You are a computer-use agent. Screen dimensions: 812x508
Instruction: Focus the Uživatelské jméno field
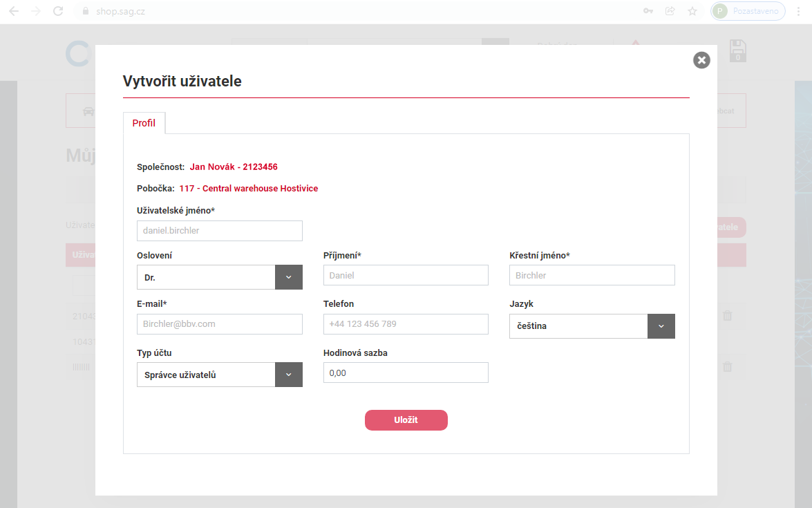(x=220, y=231)
